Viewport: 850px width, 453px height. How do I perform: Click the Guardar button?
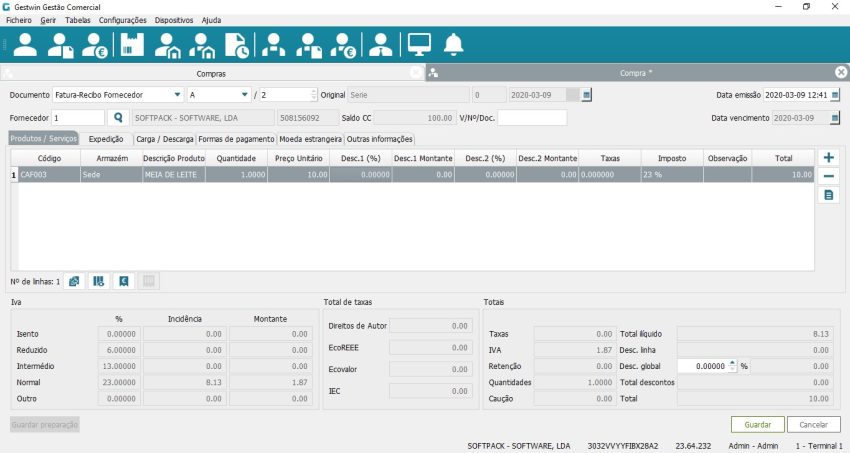pyautogui.click(x=757, y=424)
